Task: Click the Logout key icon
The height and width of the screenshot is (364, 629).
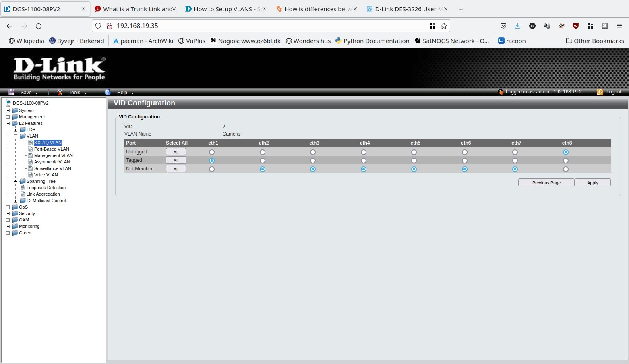Action: [600, 92]
